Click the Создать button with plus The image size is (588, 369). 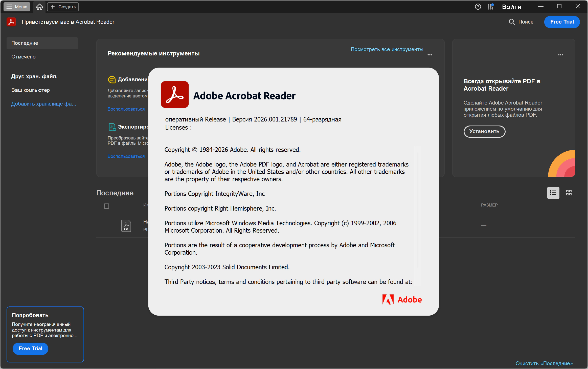coord(63,7)
